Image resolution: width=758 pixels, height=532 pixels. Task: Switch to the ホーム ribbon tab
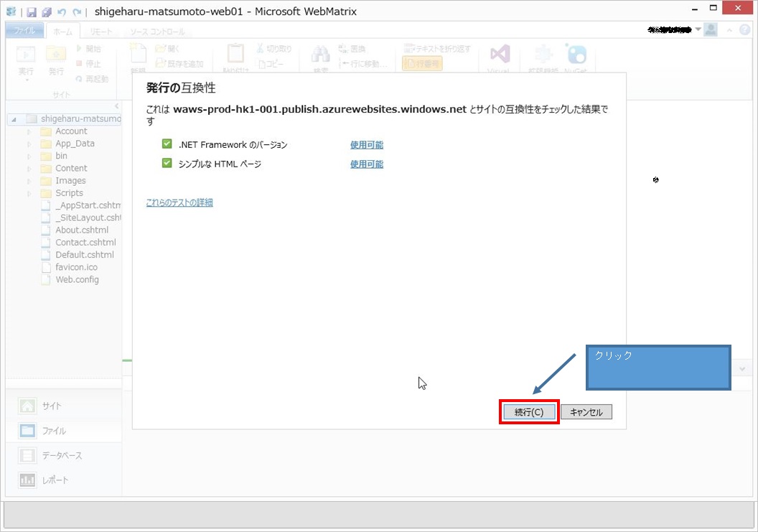63,32
